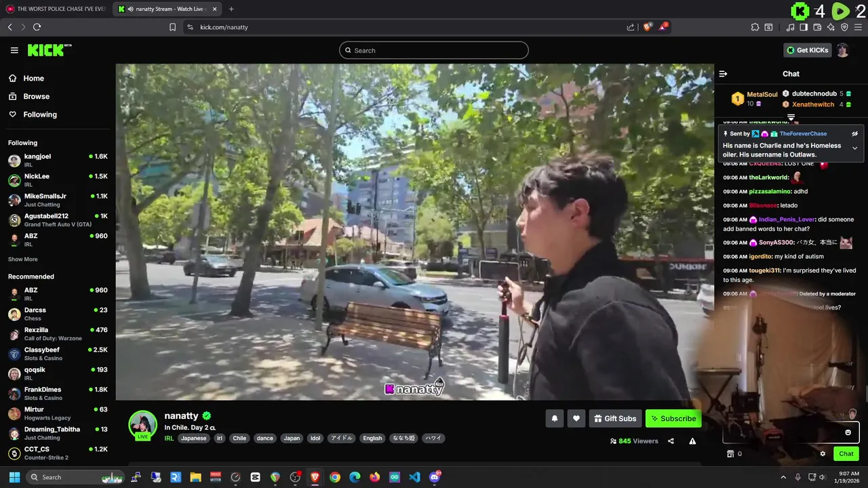Click the dance tag

[x=265, y=439]
